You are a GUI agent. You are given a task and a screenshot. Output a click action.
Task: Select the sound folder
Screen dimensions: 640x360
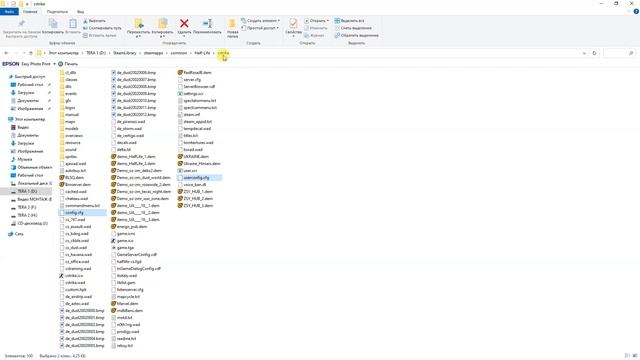point(71,150)
